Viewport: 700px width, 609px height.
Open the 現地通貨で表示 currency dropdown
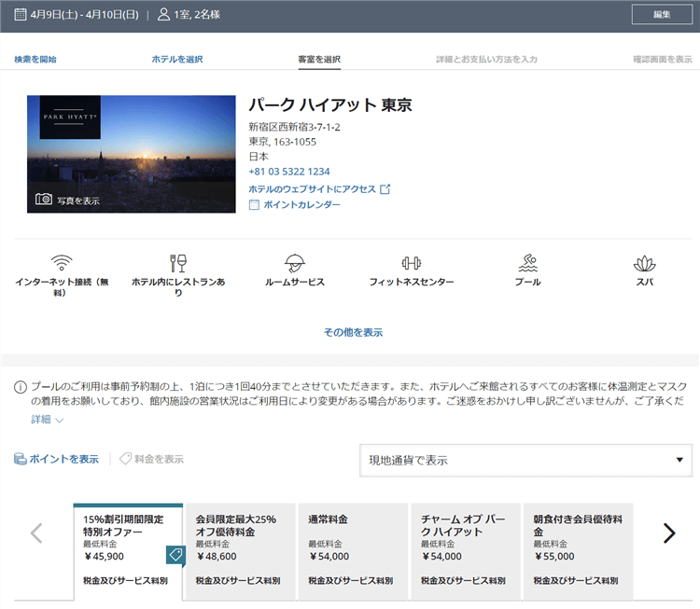[x=527, y=460]
